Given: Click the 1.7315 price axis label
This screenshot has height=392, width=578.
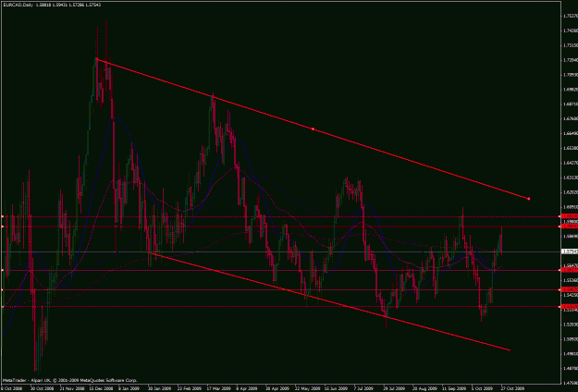Looking at the screenshot, I should pyautogui.click(x=571, y=45).
